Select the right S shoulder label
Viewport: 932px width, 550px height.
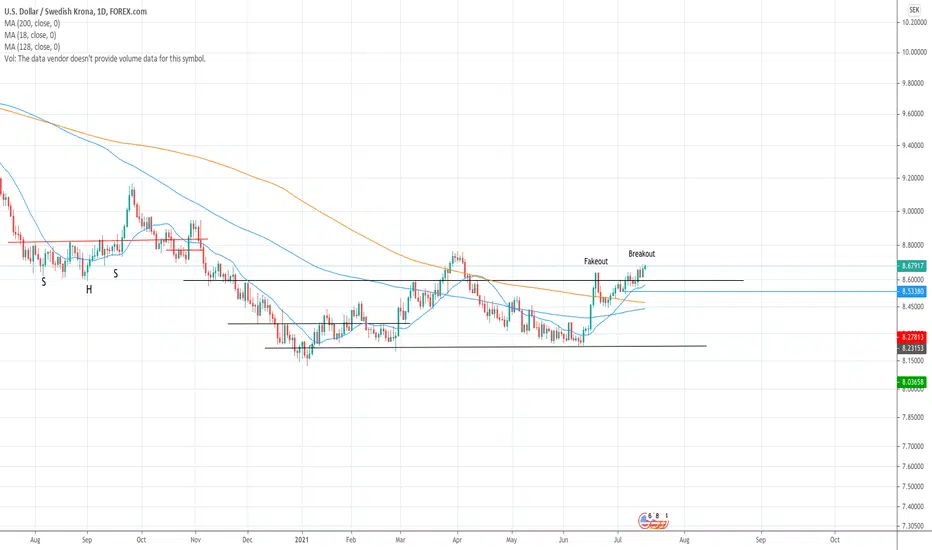(x=116, y=274)
